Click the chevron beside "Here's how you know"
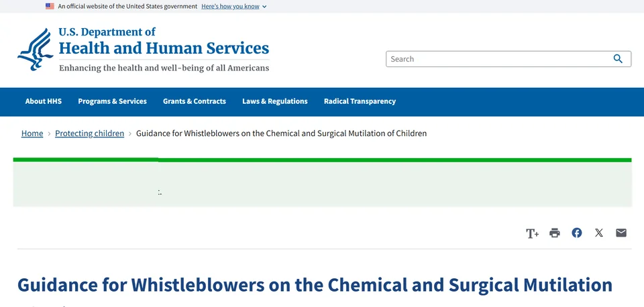644x307 pixels. [x=264, y=7]
